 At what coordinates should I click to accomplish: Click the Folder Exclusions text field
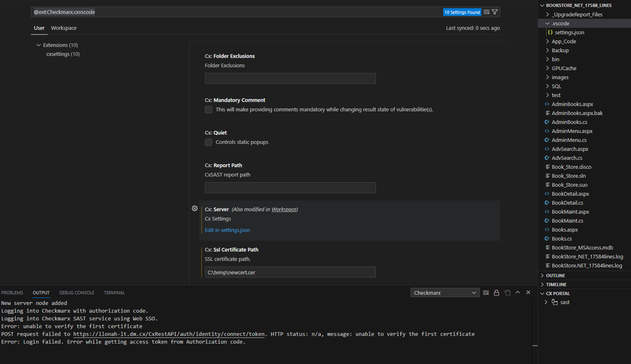(290, 78)
